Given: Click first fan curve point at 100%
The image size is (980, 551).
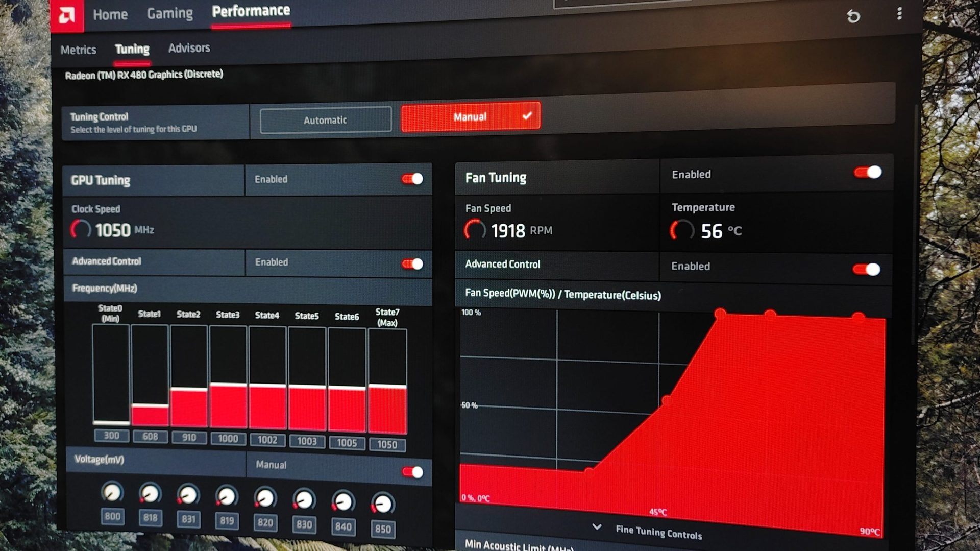Looking at the screenshot, I should point(721,313).
